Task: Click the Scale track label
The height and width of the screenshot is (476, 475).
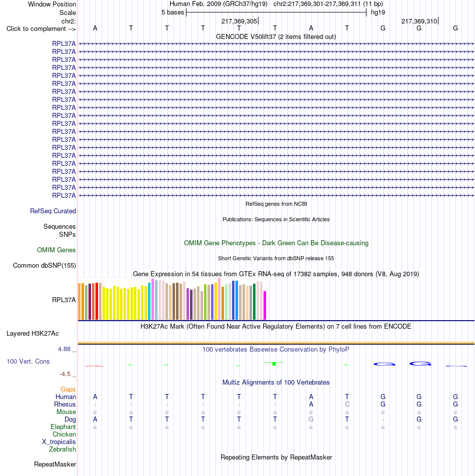Action: tap(68, 13)
